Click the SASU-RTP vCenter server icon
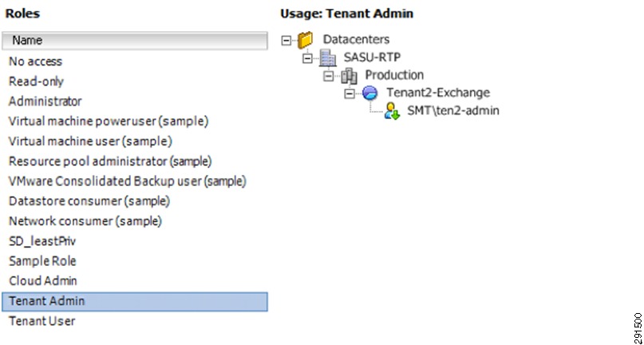The height and width of the screenshot is (345, 644). (328, 57)
